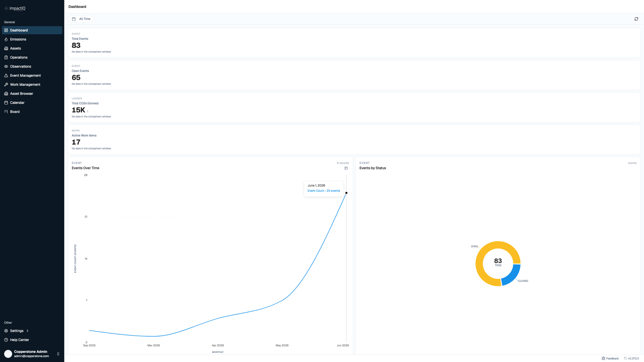Click the Event Management warning icon
Image resolution: width=644 pixels, height=362 pixels.
tap(6, 76)
